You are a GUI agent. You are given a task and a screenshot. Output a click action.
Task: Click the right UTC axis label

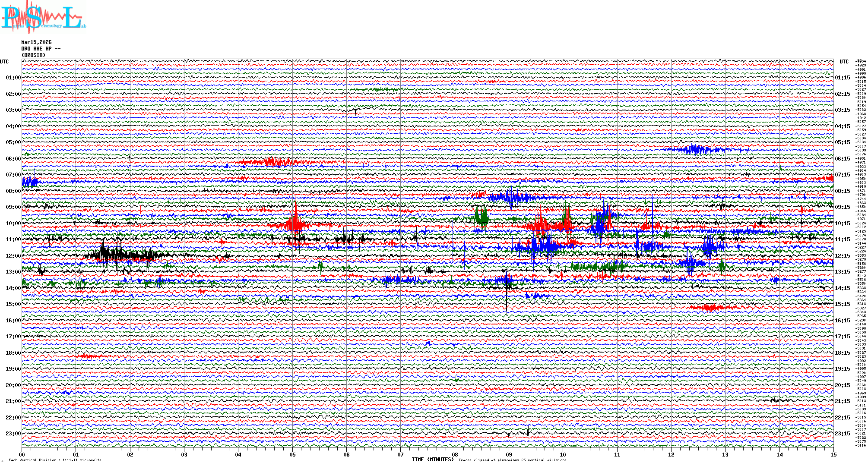pos(844,62)
